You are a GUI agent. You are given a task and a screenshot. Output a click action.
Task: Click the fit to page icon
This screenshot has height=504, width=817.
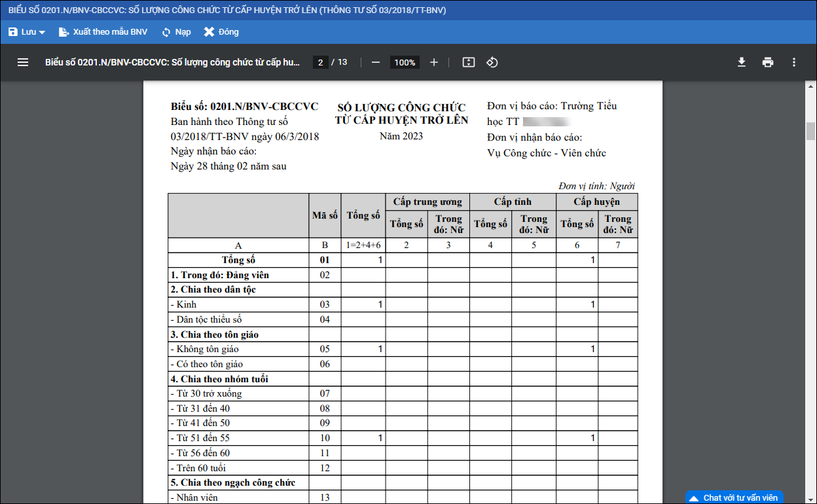click(468, 62)
